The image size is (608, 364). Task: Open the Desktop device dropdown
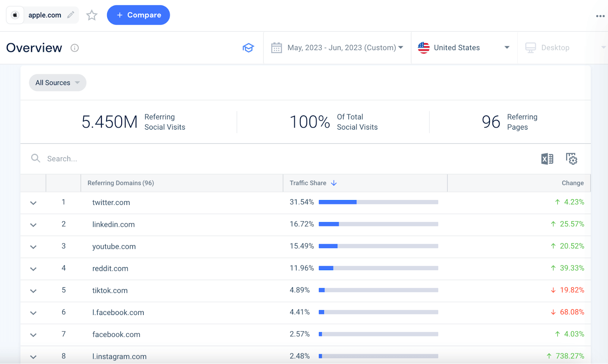pyautogui.click(x=563, y=48)
